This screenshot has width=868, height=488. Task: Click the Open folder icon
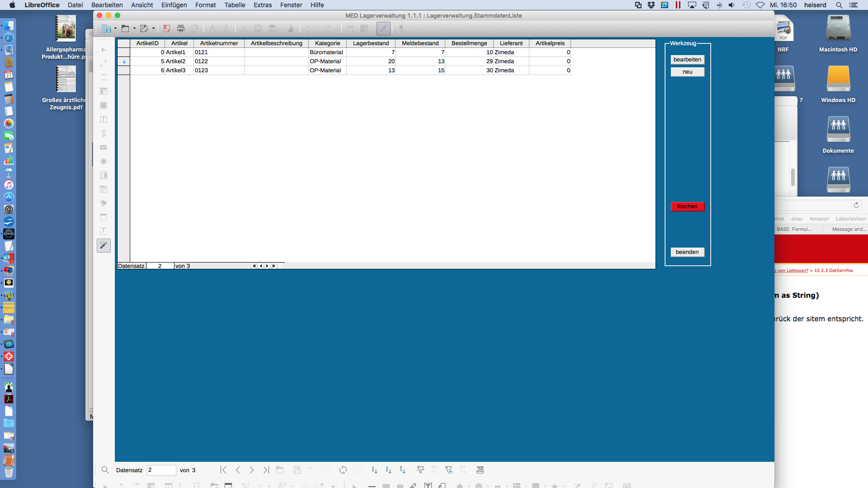point(125,28)
